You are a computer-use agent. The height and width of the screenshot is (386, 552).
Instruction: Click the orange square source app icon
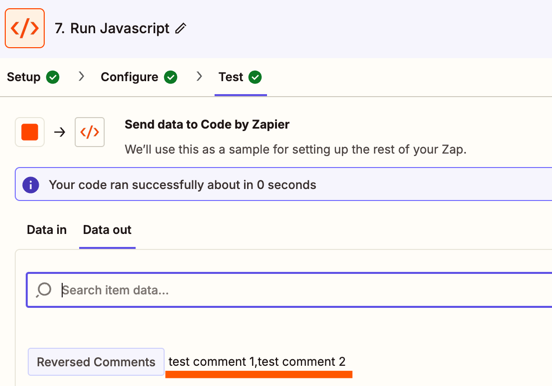pyautogui.click(x=30, y=132)
